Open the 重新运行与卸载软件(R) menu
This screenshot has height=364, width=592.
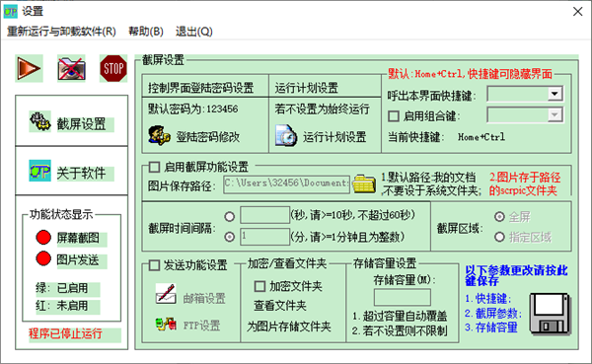click(61, 32)
